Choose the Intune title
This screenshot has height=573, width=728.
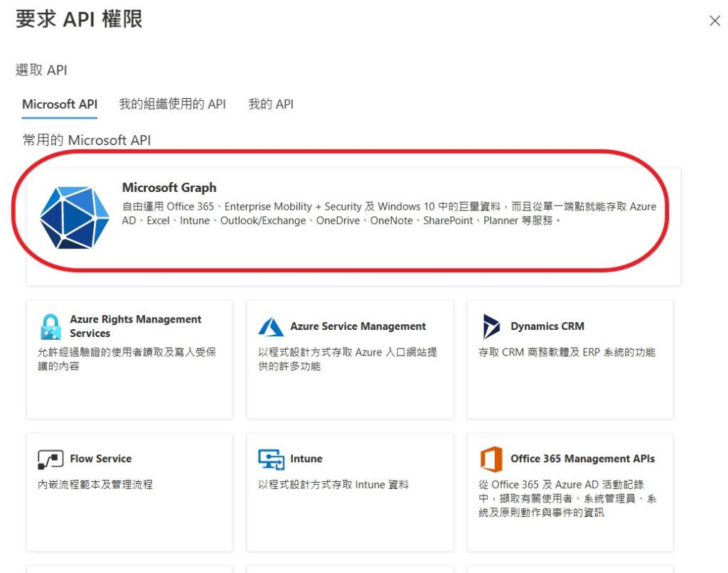pos(306,459)
